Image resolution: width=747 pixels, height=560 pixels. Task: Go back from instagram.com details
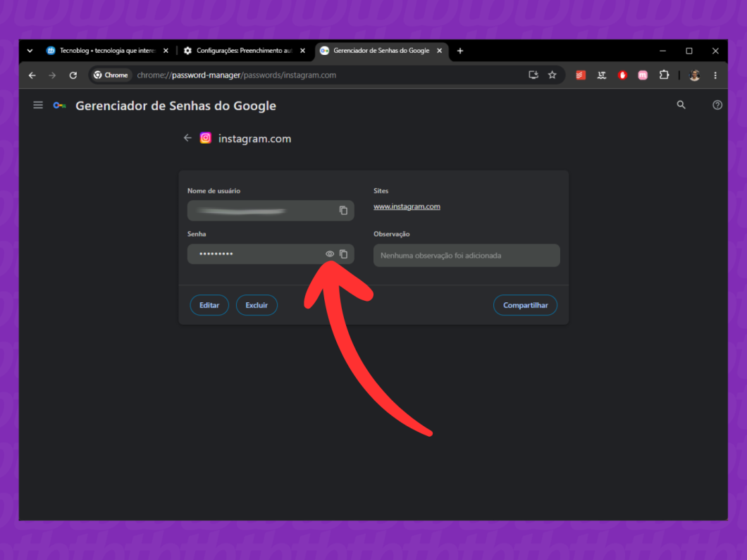coord(187,138)
